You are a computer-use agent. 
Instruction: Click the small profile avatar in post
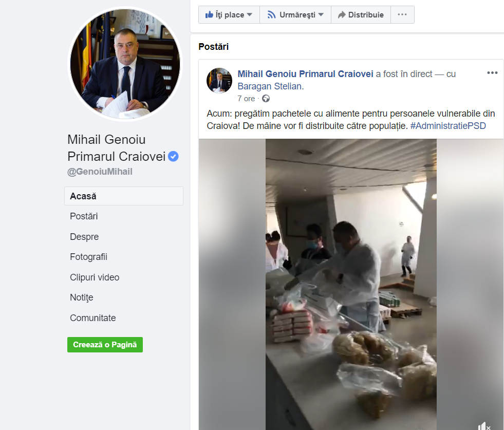coord(219,81)
